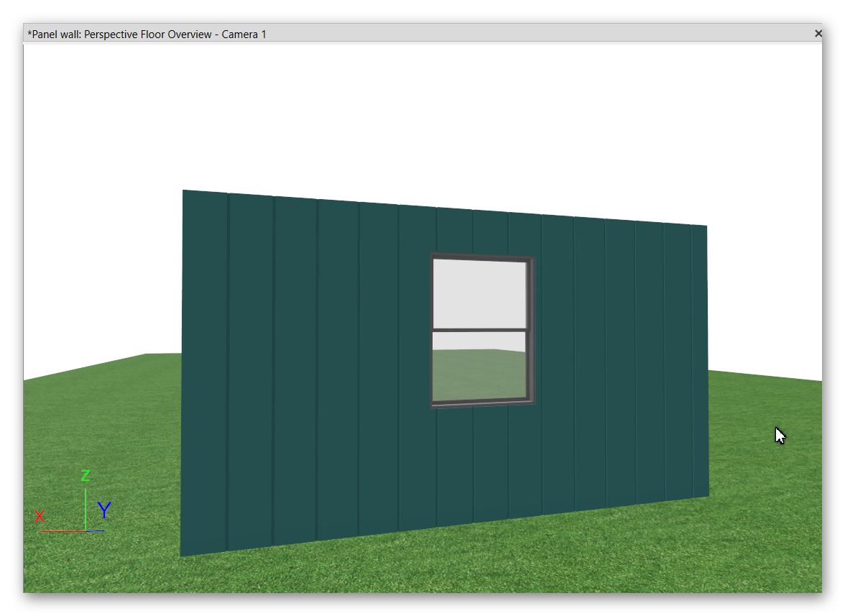Click the right side of the window frame
Screen dimensions: 845x616
[532, 329]
